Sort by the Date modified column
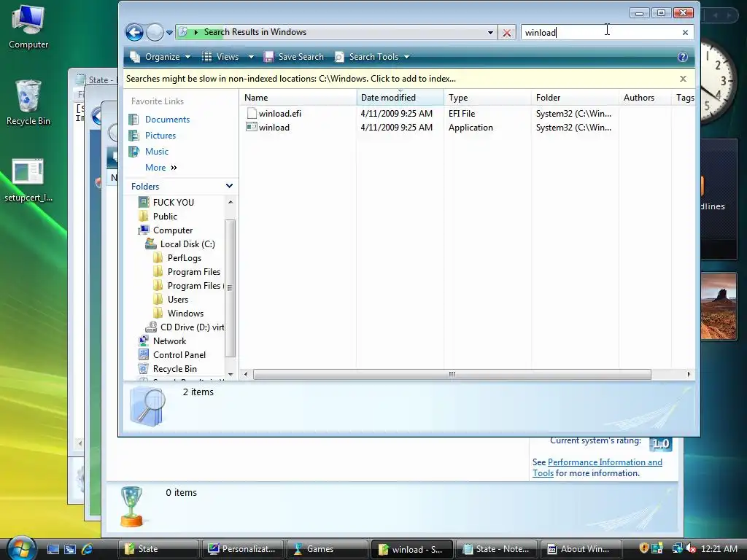Image resolution: width=747 pixels, height=560 pixels. point(400,98)
